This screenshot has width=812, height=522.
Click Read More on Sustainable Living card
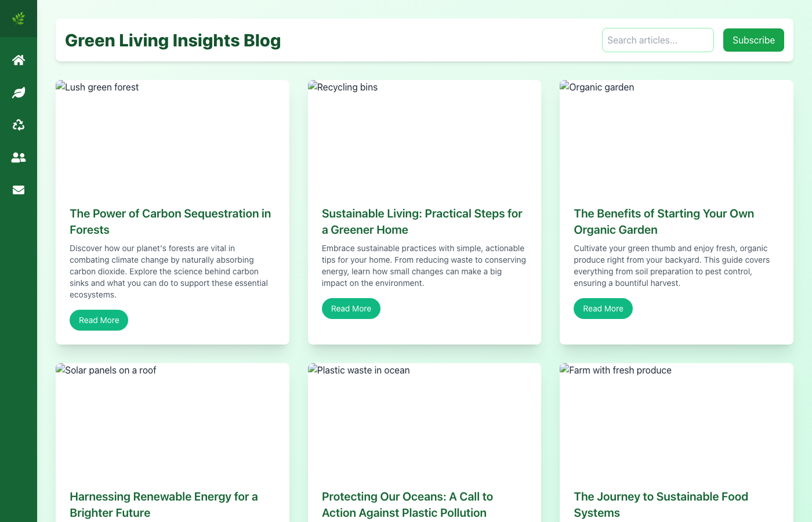click(x=351, y=308)
